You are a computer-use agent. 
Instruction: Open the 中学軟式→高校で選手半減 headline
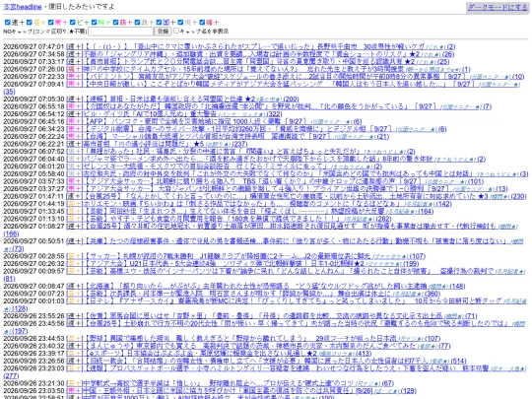pos(218,382)
